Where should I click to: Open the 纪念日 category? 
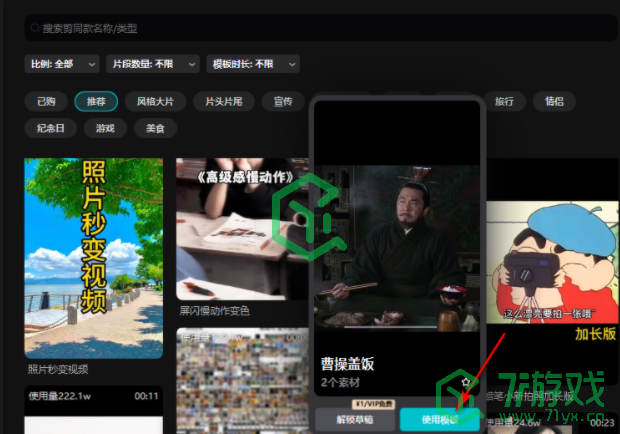[x=51, y=128]
